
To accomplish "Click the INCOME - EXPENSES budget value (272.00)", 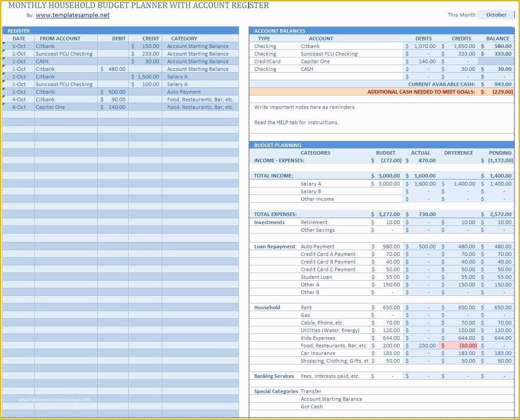I will (387, 160).
